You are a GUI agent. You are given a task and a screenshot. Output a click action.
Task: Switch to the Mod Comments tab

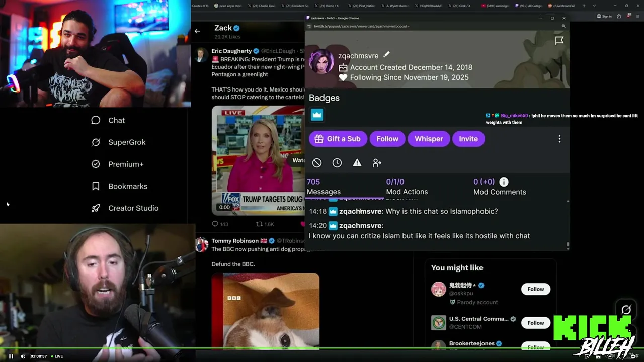click(x=500, y=187)
